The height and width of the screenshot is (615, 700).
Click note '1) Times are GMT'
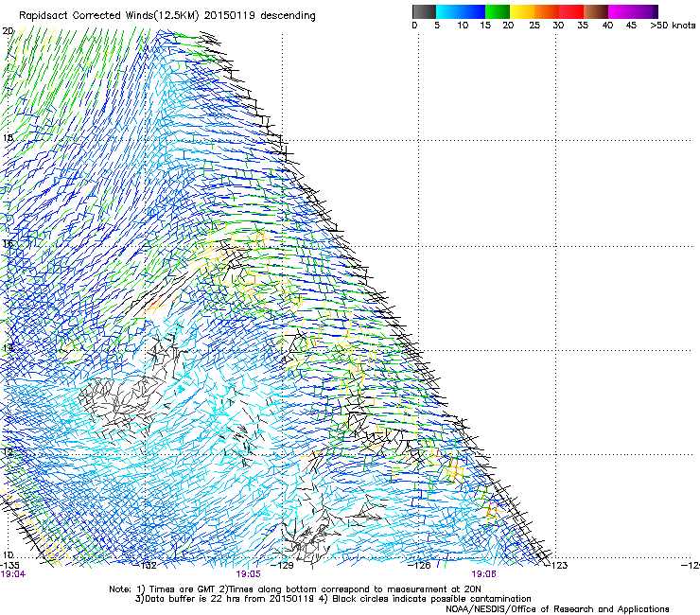click(x=176, y=589)
